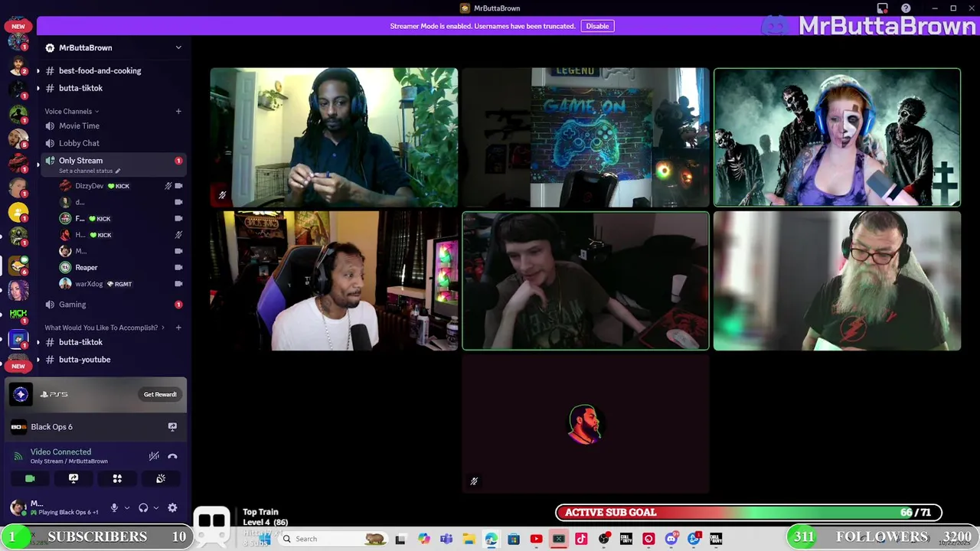Focus the zombie-background streamer video tile
The image size is (980, 551).
tap(837, 138)
